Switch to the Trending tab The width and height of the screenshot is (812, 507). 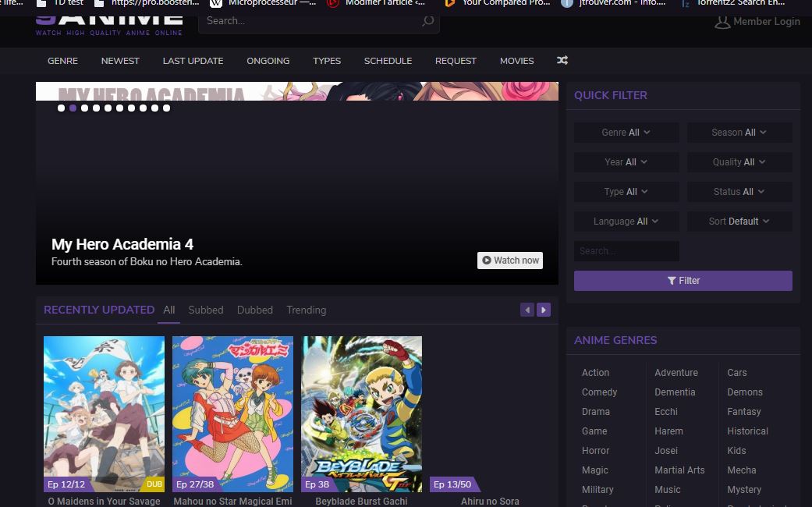pos(306,310)
